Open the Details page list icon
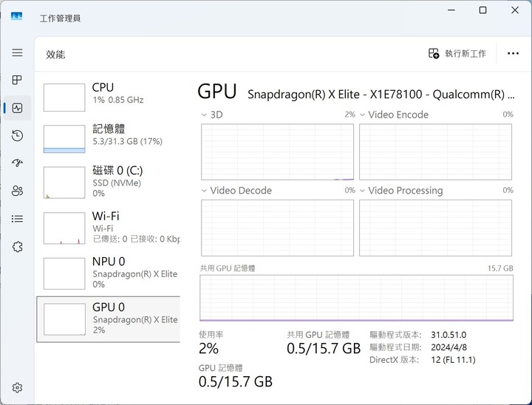Image resolution: width=532 pixels, height=405 pixels. (17, 219)
